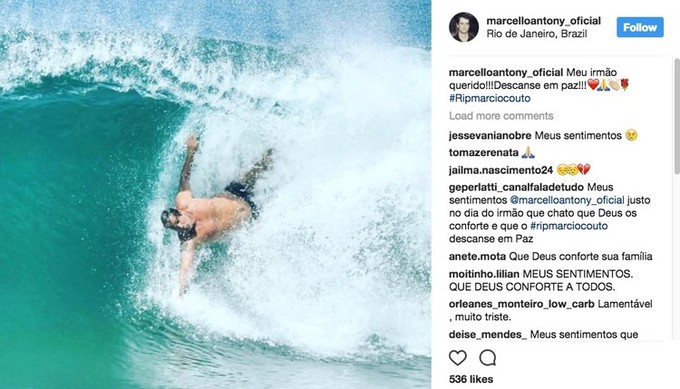View tomazerenata commenter profile
Viewport: 680px width, 389px height.
[x=484, y=152]
